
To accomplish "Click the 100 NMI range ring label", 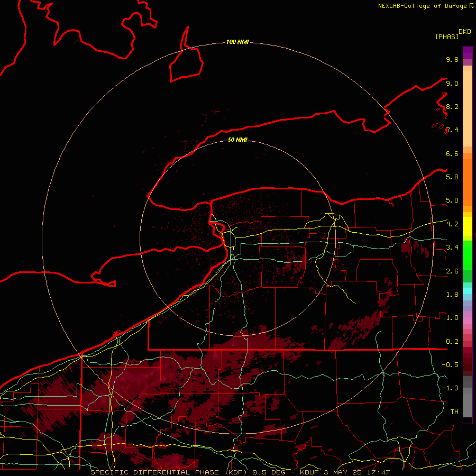I will click(x=237, y=42).
